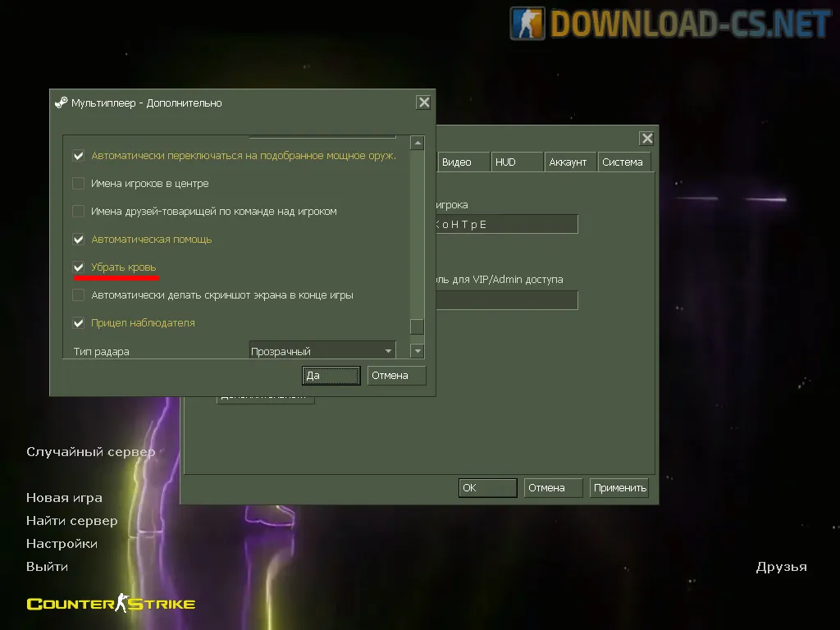Toggle 'Прицел наблюдателя' checkbox

click(78, 323)
